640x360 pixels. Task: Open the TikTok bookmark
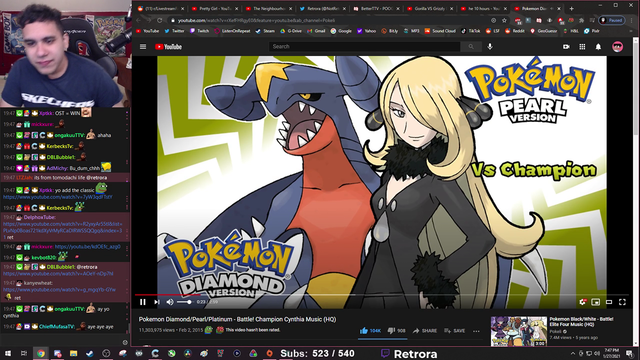pos(471,31)
